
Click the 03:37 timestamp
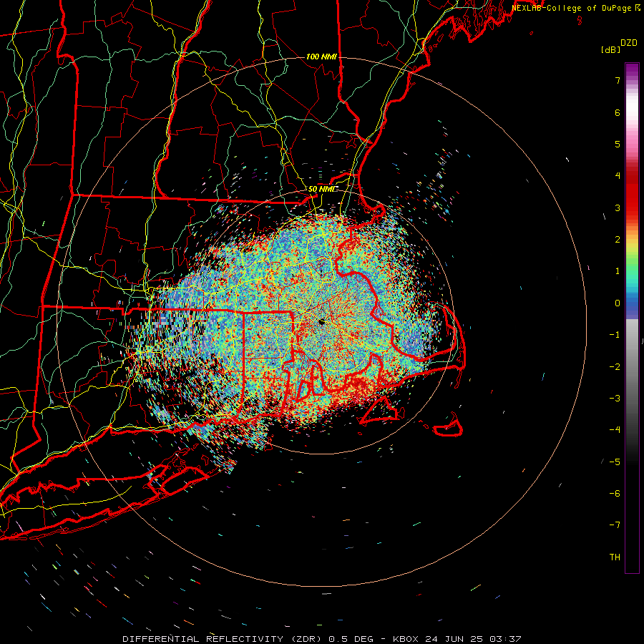pos(506,639)
